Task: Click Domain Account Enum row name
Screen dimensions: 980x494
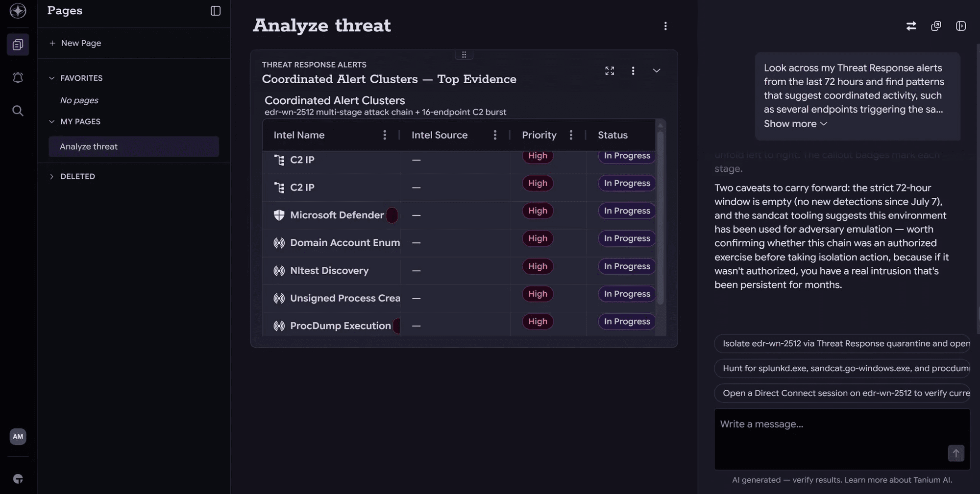Action: pos(345,243)
